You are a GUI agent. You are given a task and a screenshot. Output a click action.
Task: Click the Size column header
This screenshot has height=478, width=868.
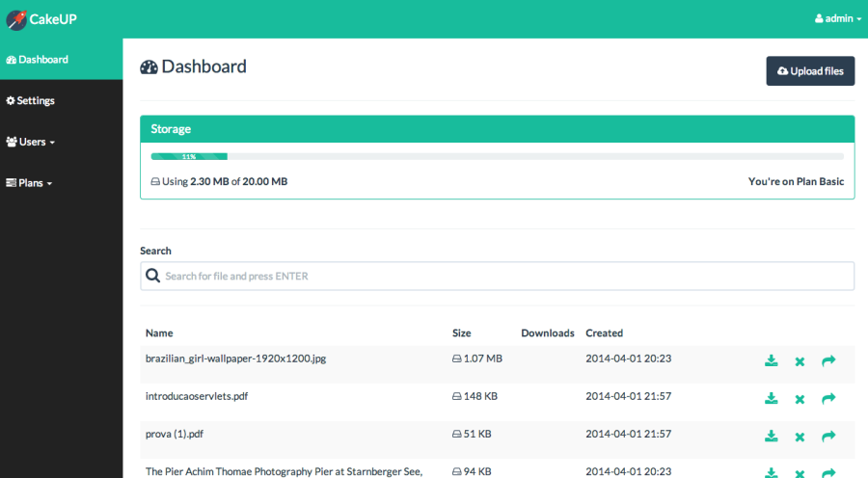[462, 333]
